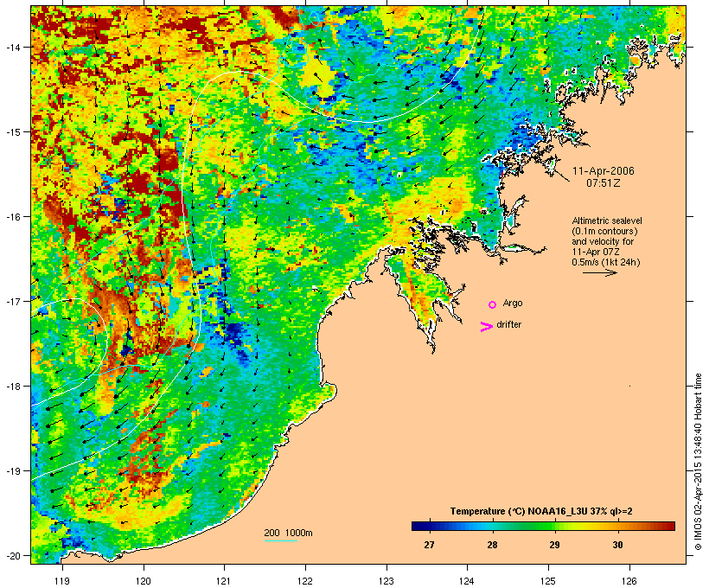Click the latitude label -19

point(12,471)
